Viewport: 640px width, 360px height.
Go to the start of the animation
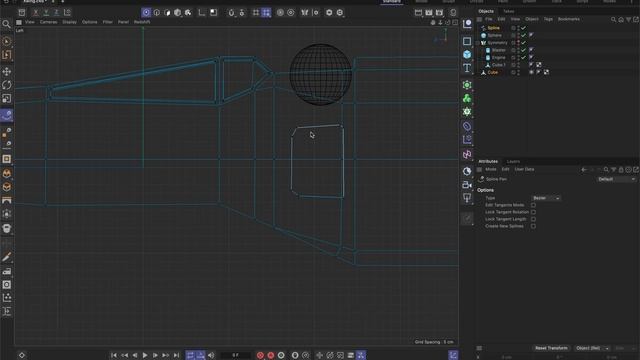click(114, 355)
